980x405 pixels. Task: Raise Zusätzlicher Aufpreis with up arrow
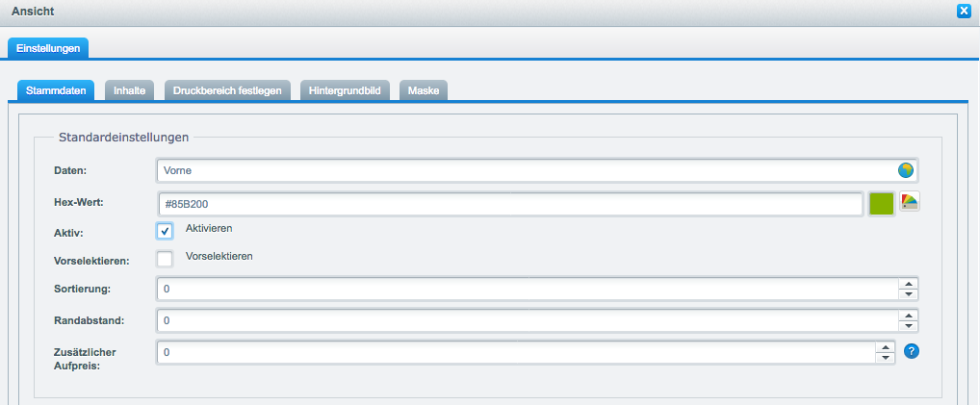coord(885,347)
